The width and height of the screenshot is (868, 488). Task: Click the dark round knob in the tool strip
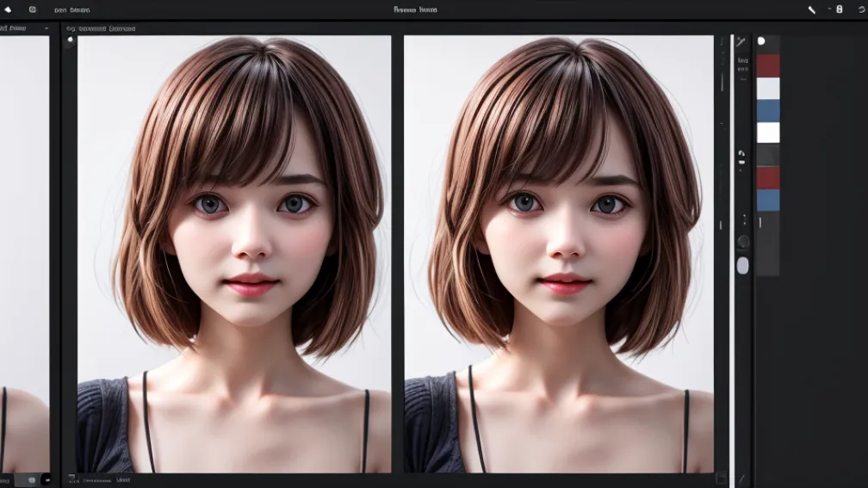743,242
